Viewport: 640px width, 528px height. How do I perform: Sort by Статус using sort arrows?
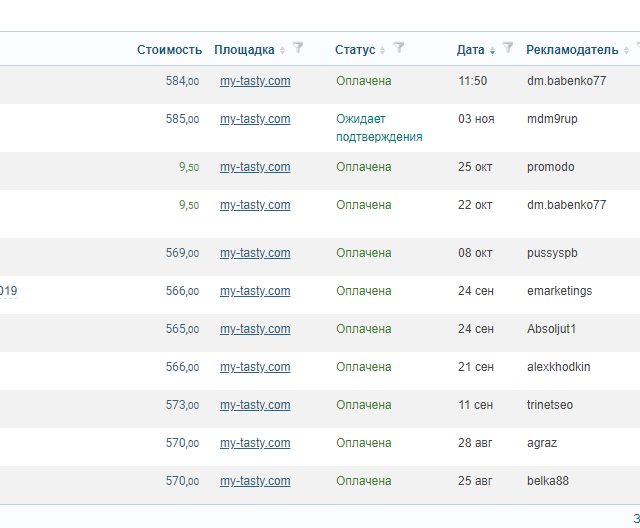382,50
